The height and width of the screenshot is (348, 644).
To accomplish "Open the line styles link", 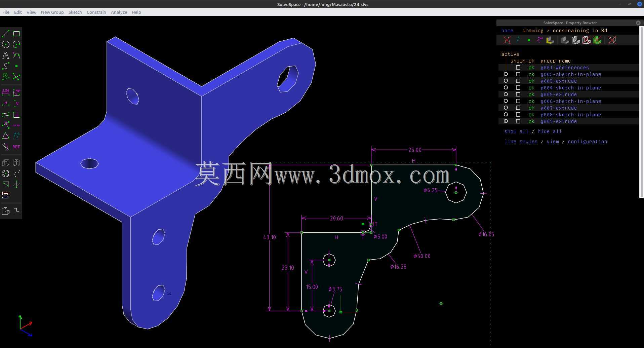I will tap(521, 142).
